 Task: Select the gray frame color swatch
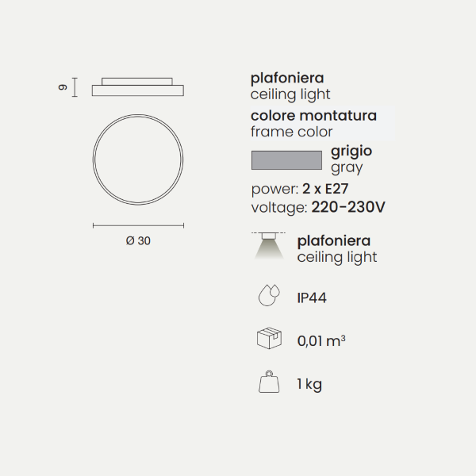coord(286,159)
